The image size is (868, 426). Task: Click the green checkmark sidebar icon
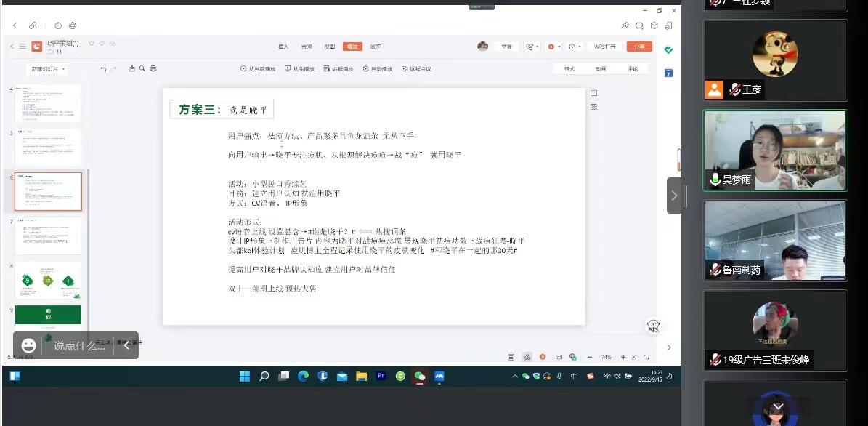click(669, 50)
